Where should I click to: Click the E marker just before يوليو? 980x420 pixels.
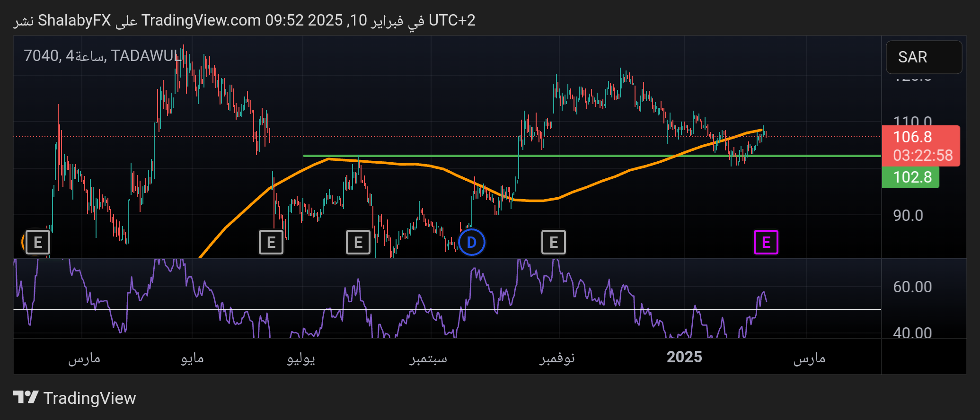tap(271, 242)
